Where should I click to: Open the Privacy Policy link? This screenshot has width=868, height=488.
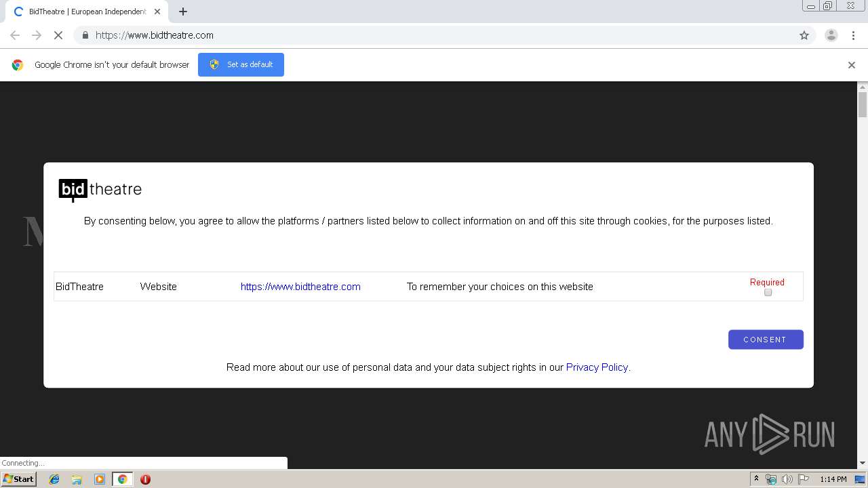pos(597,367)
